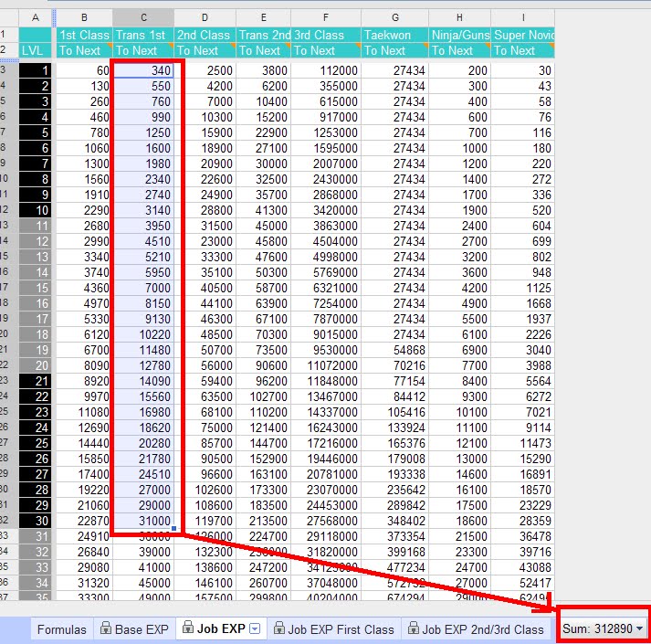The image size is (651, 644).
Task: Click the level 10 cell in column A
Action: click(36, 210)
